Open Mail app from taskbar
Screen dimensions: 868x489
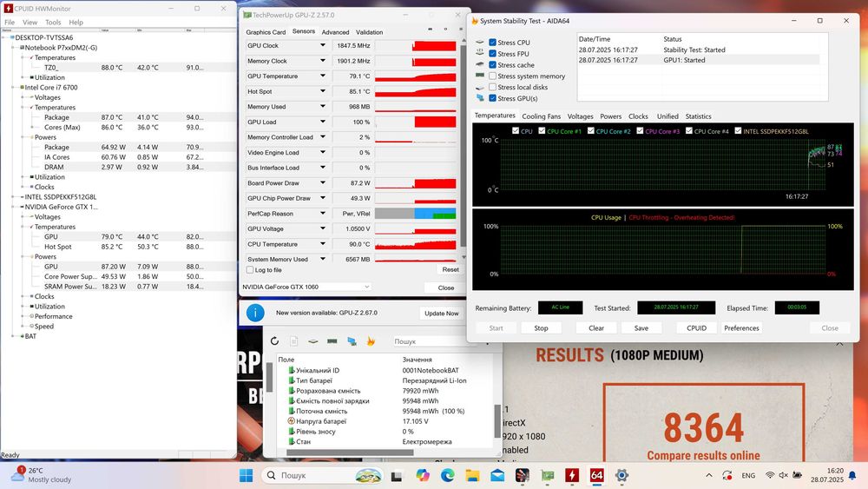497,475
